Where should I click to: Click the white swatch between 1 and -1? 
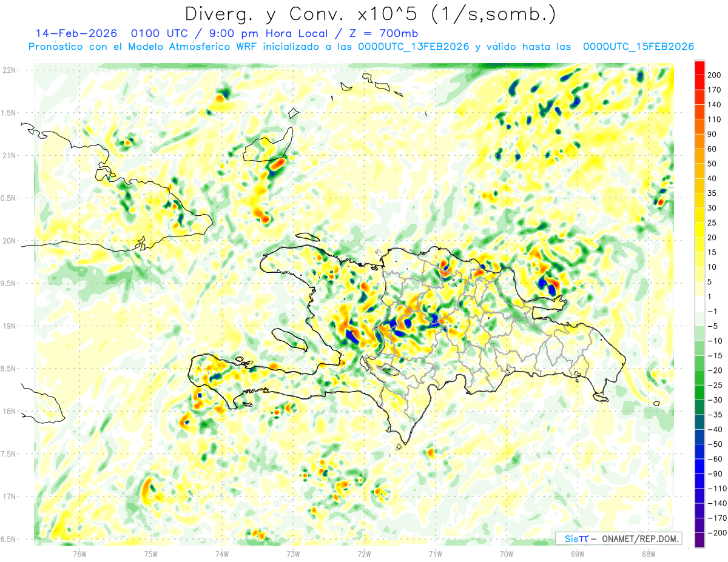(x=699, y=304)
